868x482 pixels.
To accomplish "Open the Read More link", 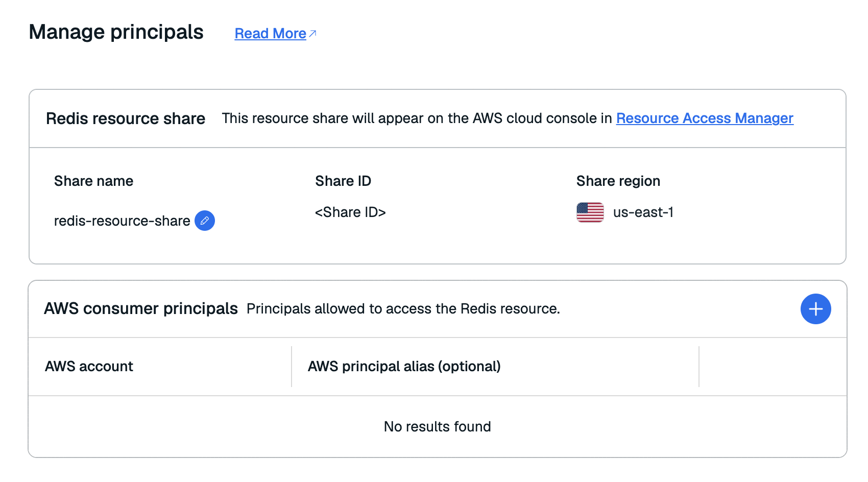I will [270, 34].
